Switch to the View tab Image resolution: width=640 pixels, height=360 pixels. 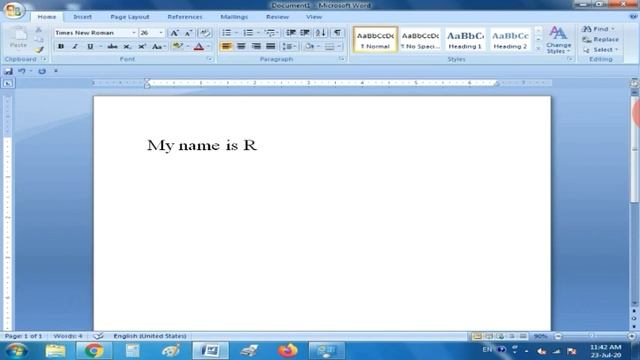pyautogui.click(x=314, y=17)
